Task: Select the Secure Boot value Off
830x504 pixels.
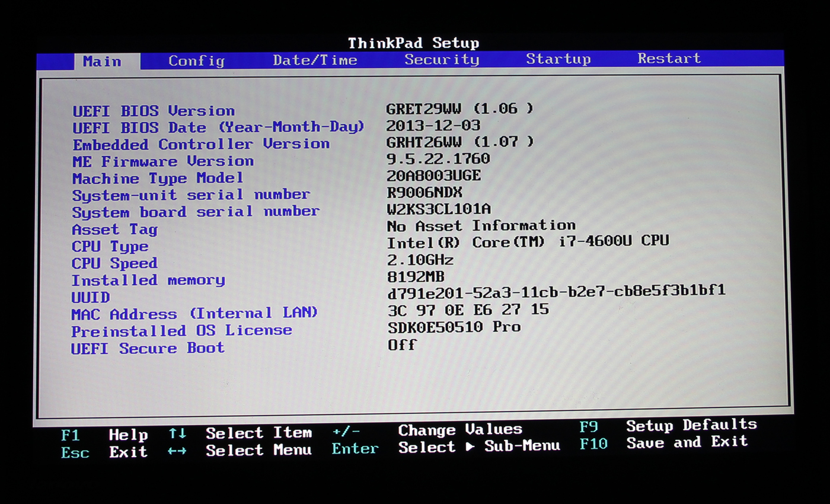Action: pyautogui.click(x=402, y=344)
